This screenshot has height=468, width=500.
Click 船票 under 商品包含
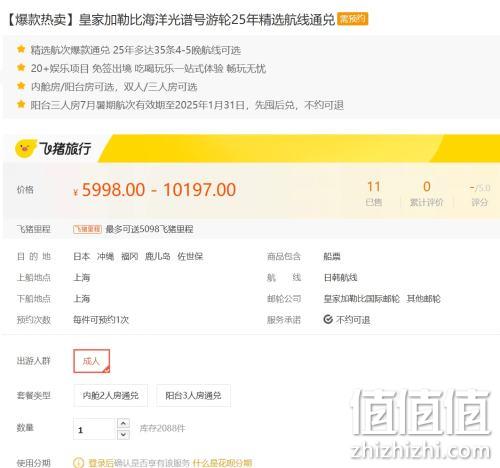332,256
